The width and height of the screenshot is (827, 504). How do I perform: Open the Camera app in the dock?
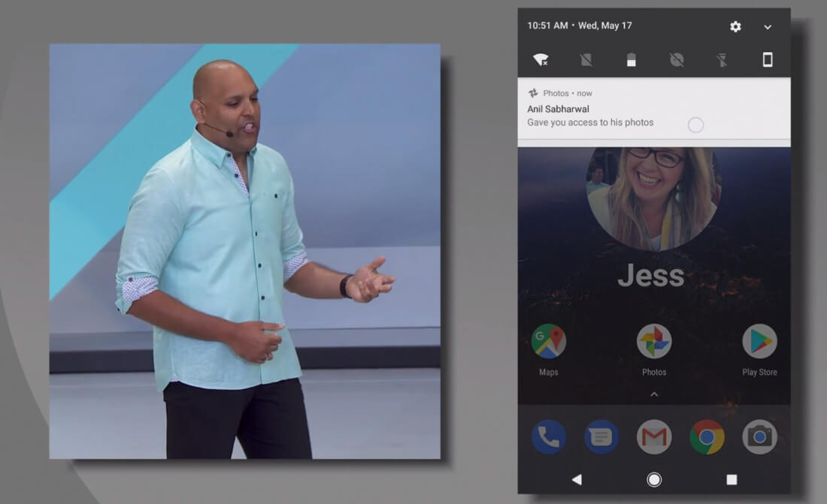click(759, 437)
